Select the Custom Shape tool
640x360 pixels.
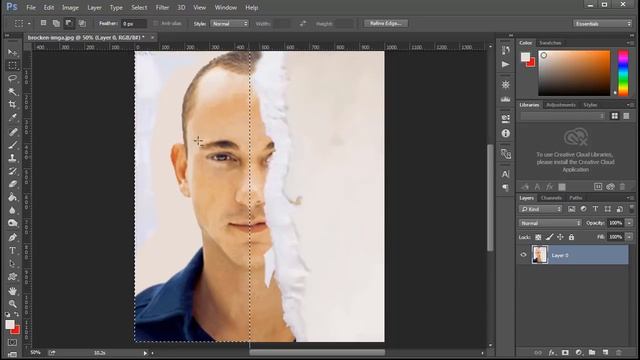click(13, 276)
